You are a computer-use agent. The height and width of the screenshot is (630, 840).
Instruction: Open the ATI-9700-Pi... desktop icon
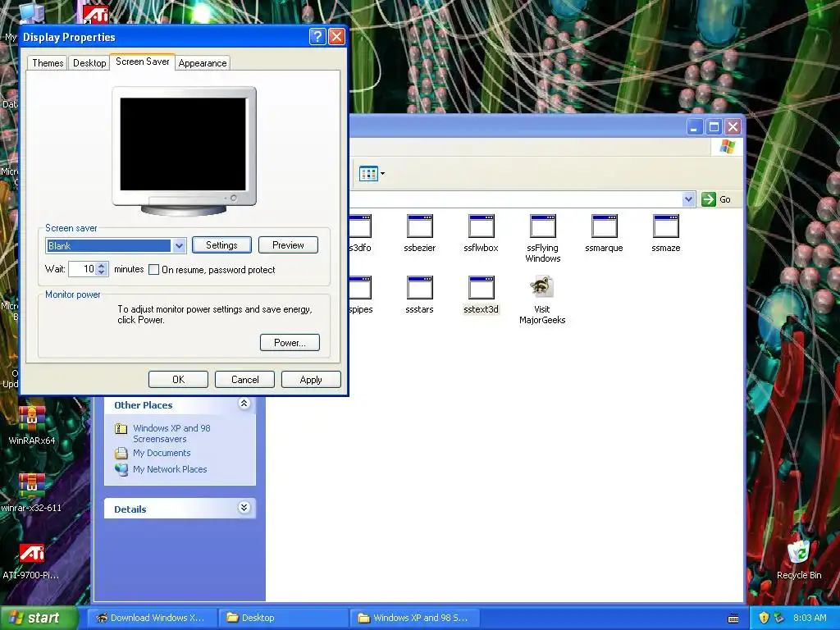coord(31,561)
